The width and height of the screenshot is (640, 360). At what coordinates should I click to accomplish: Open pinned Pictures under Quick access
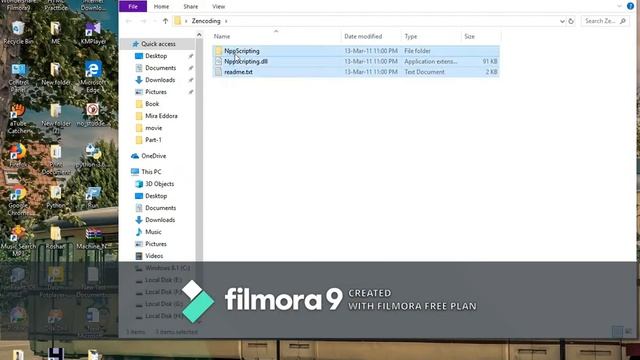point(156,92)
